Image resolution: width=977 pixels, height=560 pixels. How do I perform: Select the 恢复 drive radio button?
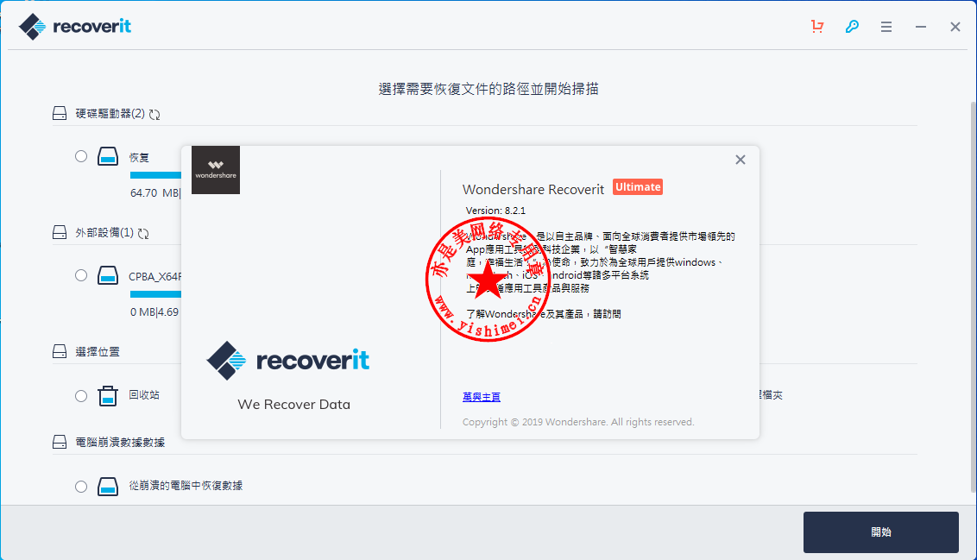coord(81,156)
